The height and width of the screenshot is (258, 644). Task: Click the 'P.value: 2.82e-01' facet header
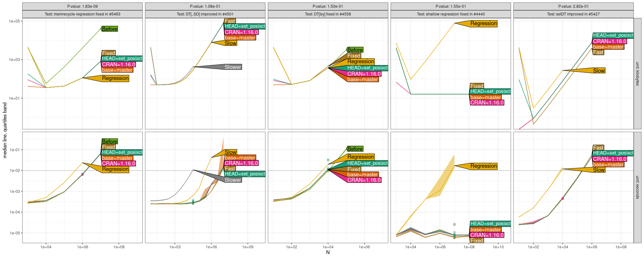tap(573, 6)
